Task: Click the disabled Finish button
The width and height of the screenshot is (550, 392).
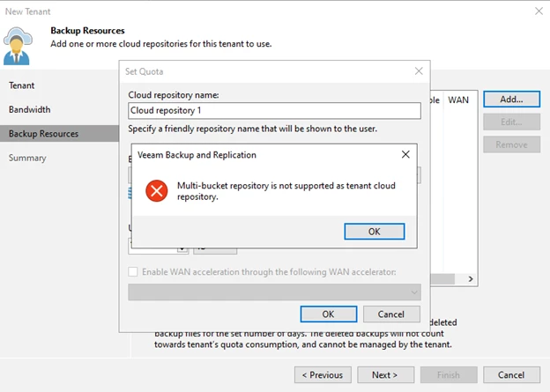Action: (449, 374)
